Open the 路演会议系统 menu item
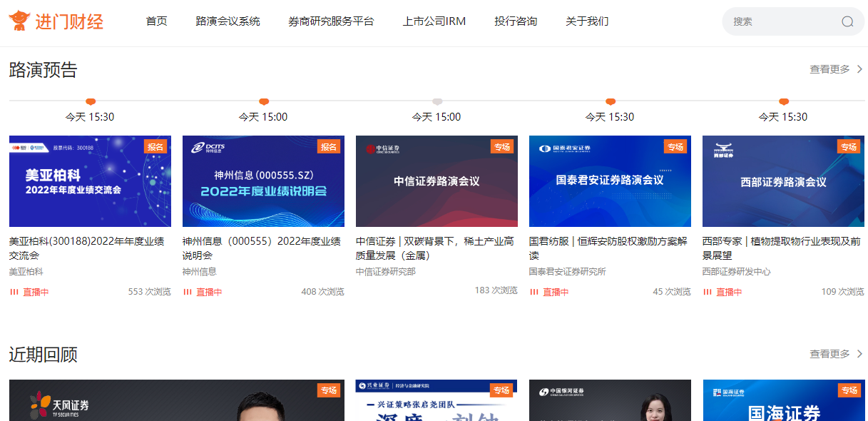Image resolution: width=868 pixels, height=421 pixels. pos(228,21)
